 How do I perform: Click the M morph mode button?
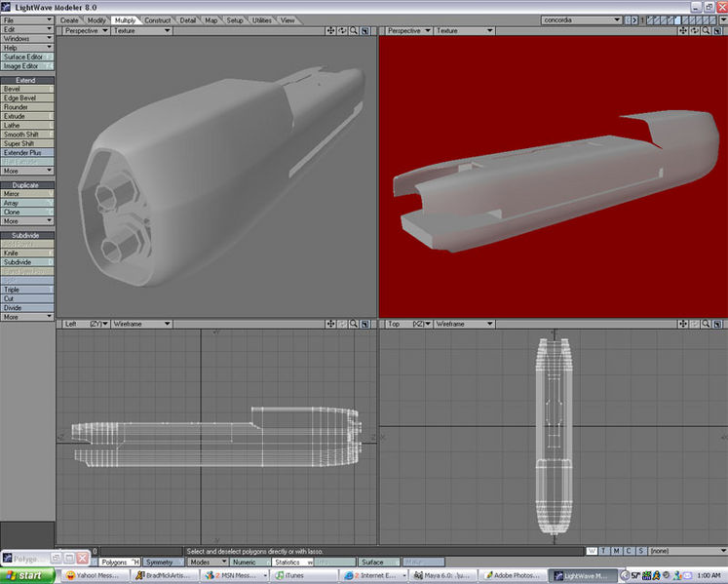(x=616, y=551)
